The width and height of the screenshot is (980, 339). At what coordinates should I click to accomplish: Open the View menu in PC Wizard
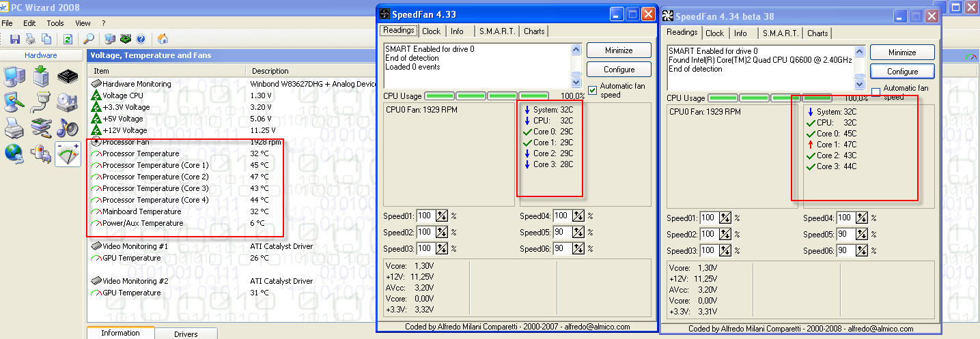pyautogui.click(x=83, y=23)
